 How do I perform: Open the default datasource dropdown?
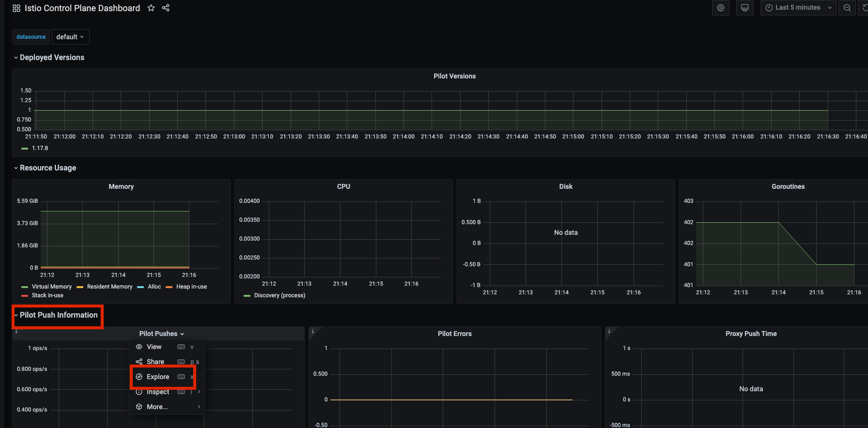point(70,37)
